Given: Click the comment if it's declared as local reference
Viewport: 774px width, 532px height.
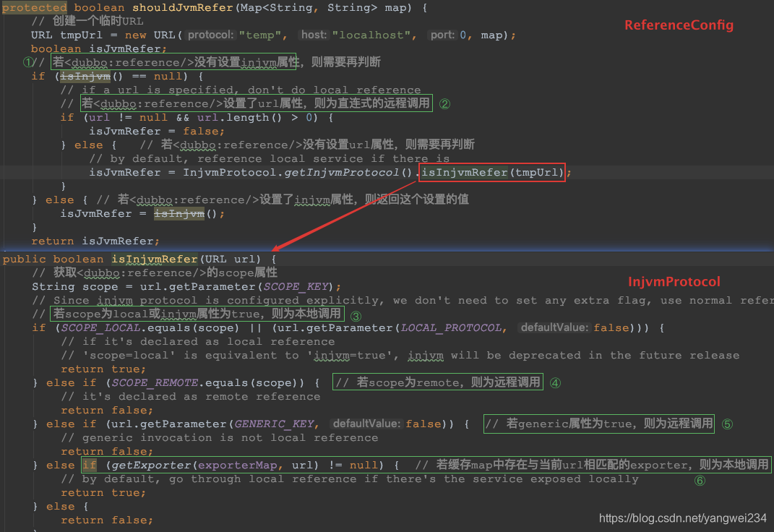Looking at the screenshot, I should [x=198, y=341].
